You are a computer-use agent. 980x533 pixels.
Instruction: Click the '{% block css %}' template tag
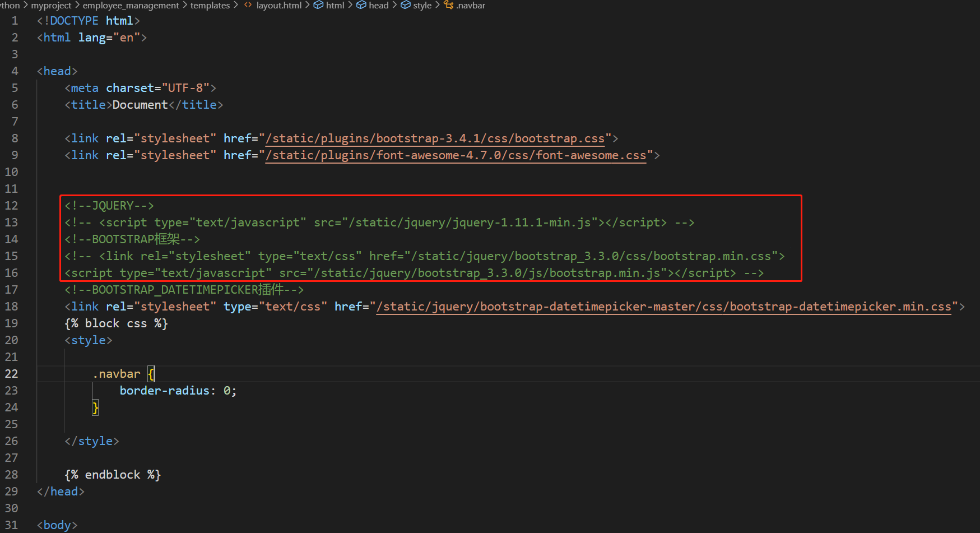(116, 323)
